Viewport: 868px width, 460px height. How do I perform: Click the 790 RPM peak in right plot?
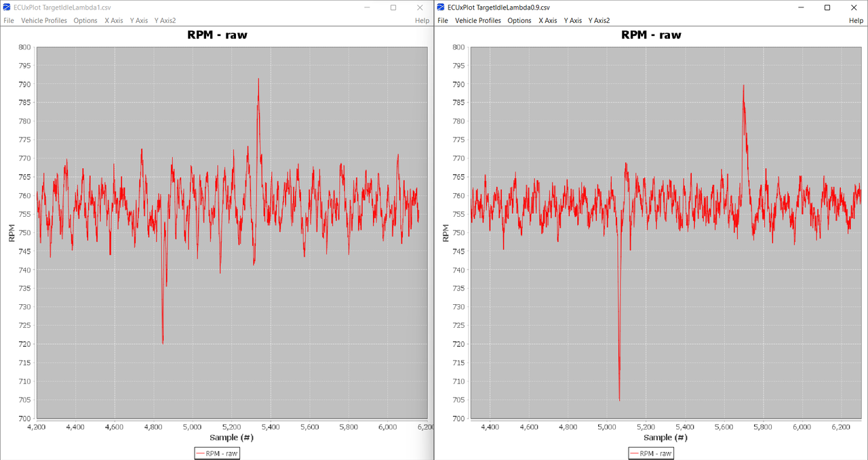[743, 86]
